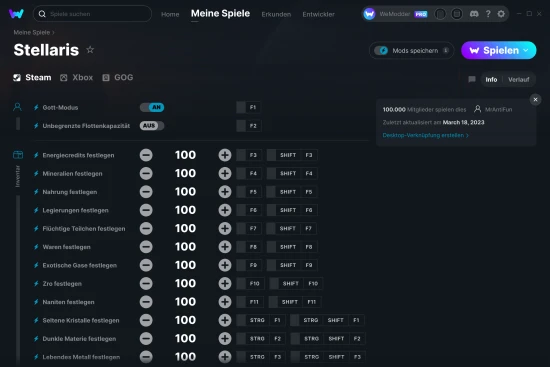550x367 pixels.
Task: Open the Verlauf tab
Action: point(518,80)
